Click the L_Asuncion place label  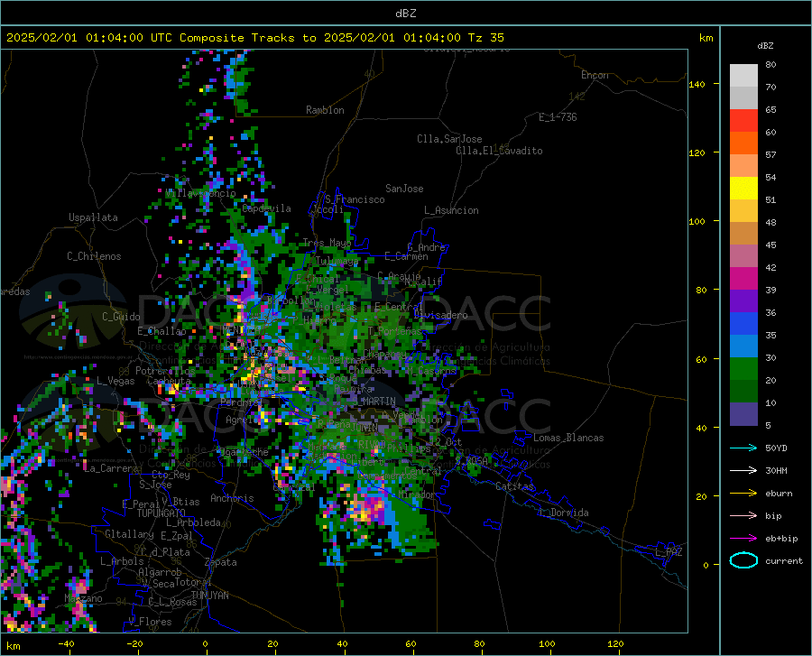[x=451, y=210]
